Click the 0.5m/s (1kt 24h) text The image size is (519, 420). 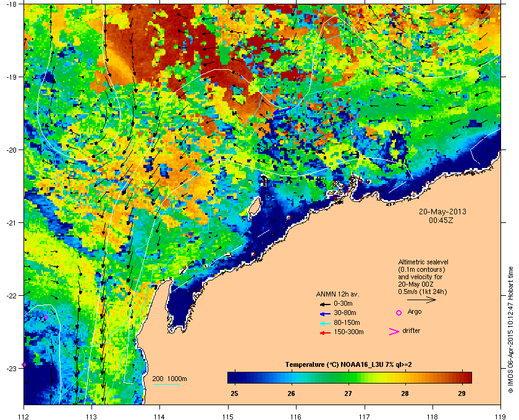click(x=423, y=292)
